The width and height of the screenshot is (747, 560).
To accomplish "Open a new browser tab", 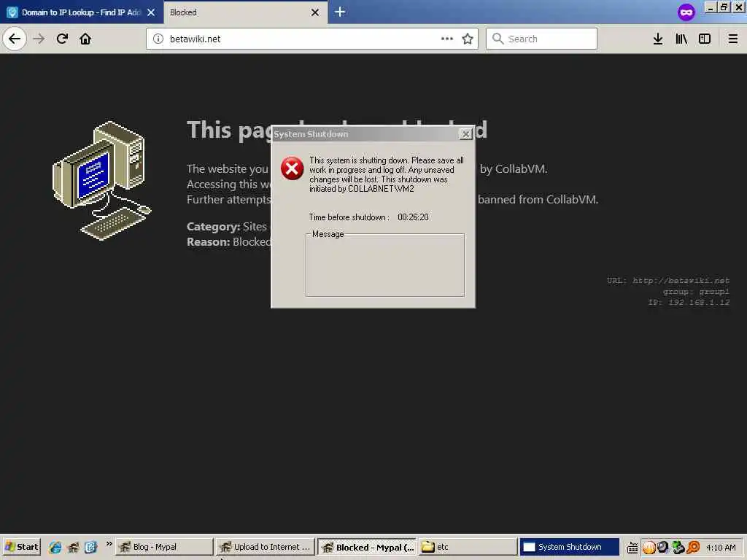I will click(x=340, y=12).
